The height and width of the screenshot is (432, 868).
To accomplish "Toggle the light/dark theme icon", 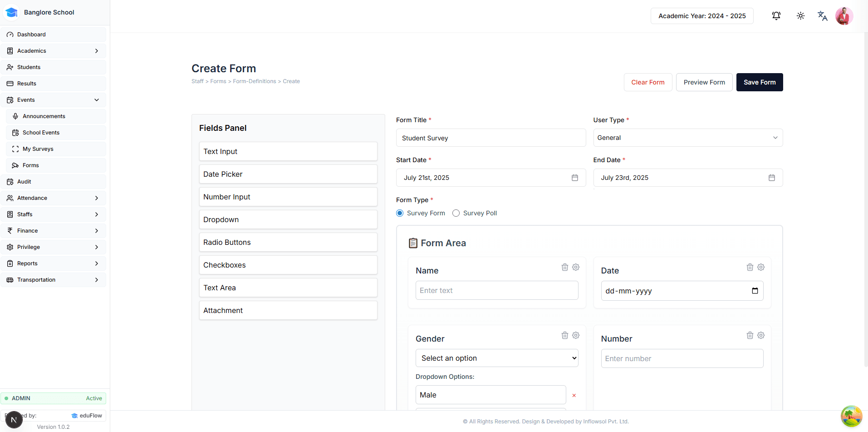I will pyautogui.click(x=800, y=16).
